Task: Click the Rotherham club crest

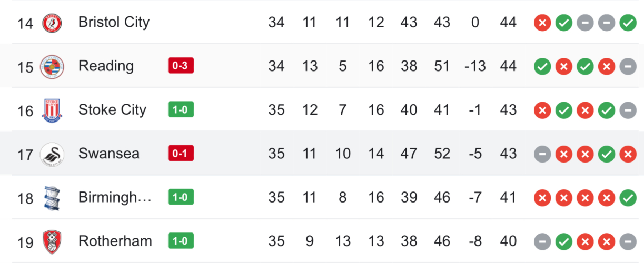Action: tap(52, 241)
